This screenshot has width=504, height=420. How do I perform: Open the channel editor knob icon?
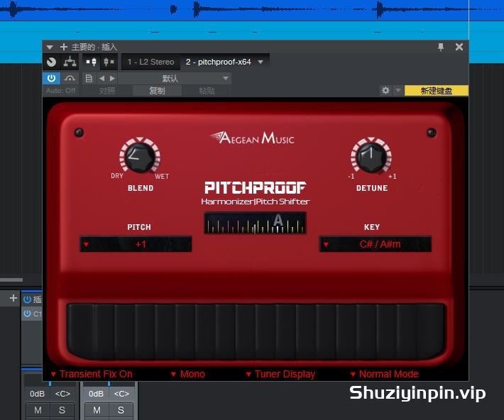[x=51, y=62]
